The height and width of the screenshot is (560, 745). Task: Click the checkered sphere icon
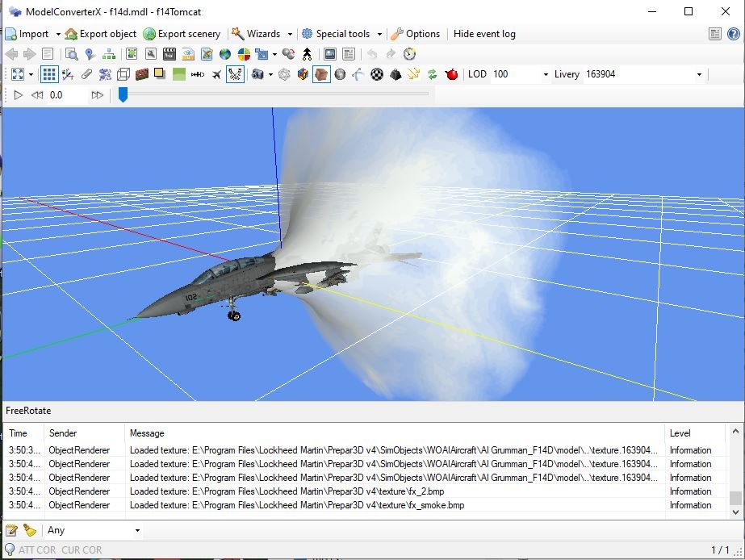377,74
